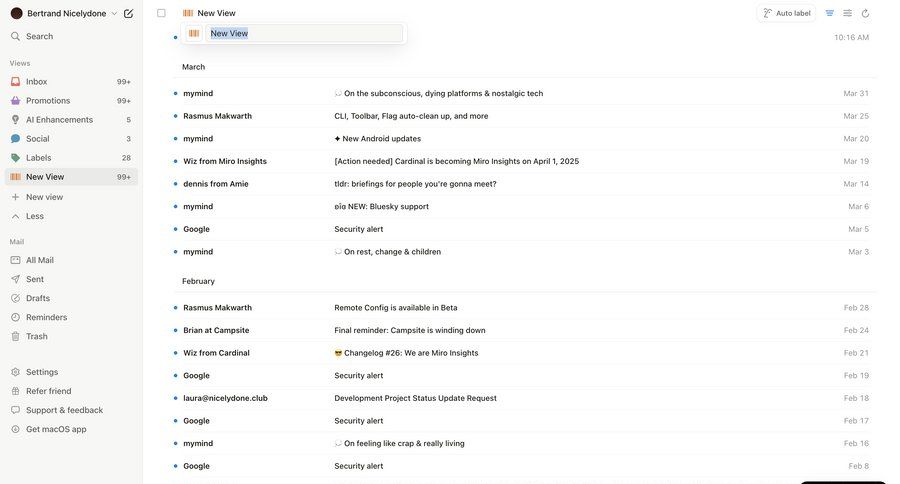Click the Social chat bubble icon
900x484 pixels.
click(x=15, y=138)
